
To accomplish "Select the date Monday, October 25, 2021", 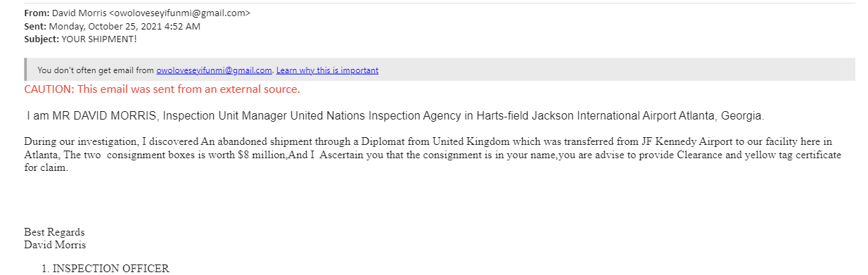I will 106,26.
